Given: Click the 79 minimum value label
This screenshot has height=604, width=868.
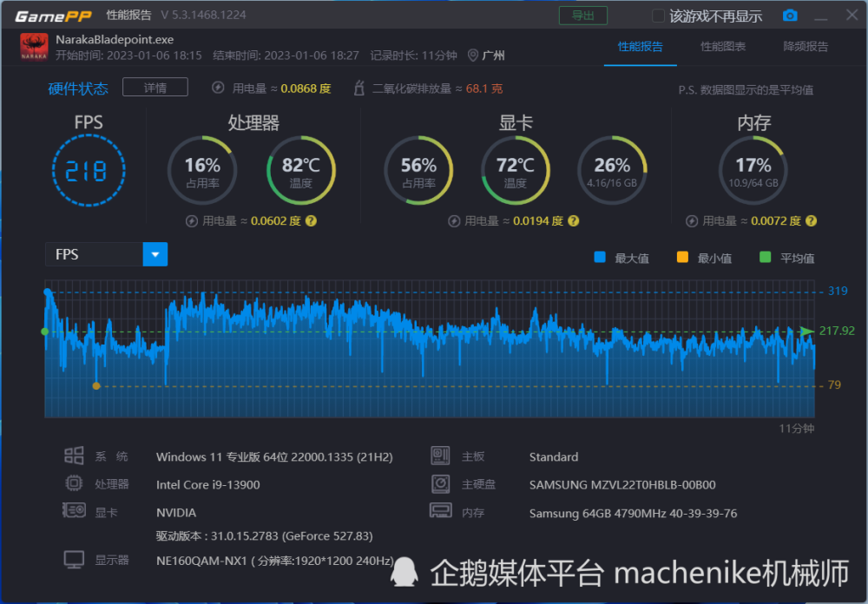Looking at the screenshot, I should pos(834,384).
